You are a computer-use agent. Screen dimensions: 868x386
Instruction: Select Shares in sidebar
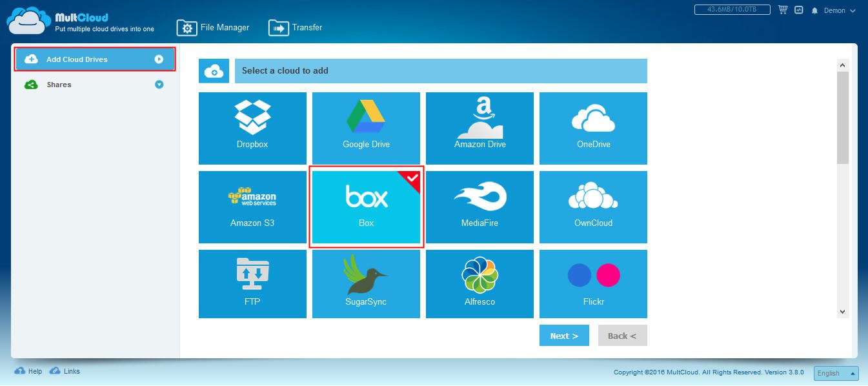pos(95,85)
